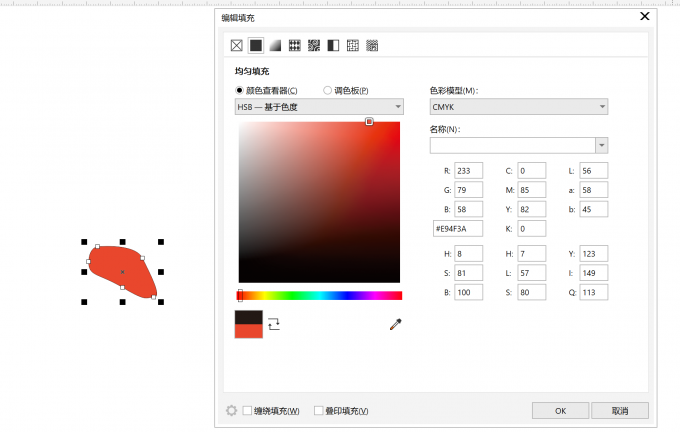Click the CMYK Y field showing 82

pos(532,209)
